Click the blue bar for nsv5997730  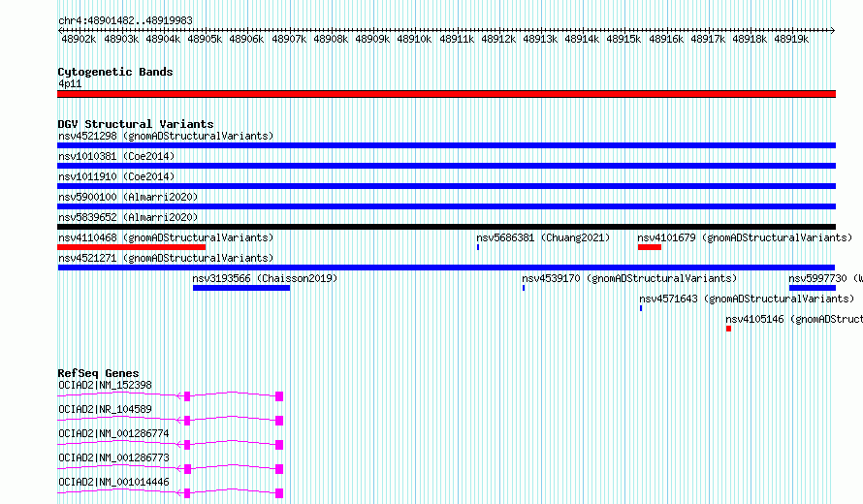(x=813, y=288)
